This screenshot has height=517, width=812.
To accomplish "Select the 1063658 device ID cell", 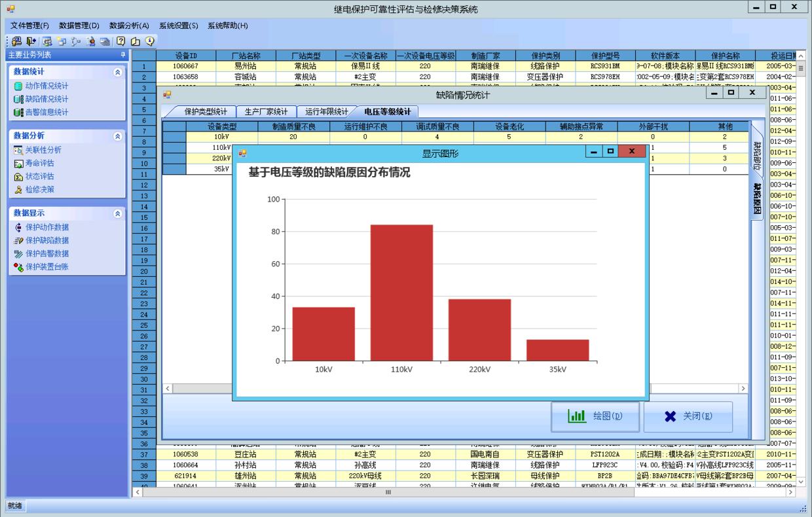I will click(x=186, y=77).
